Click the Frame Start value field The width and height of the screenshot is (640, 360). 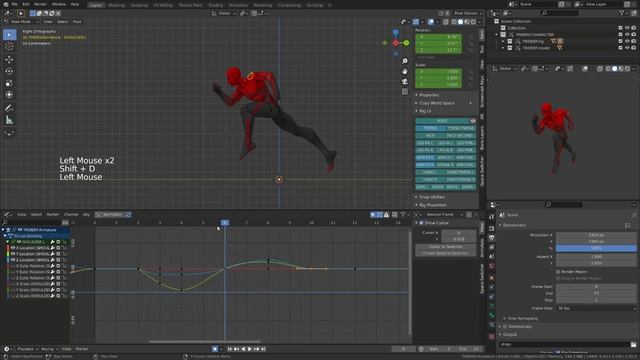[596, 287]
